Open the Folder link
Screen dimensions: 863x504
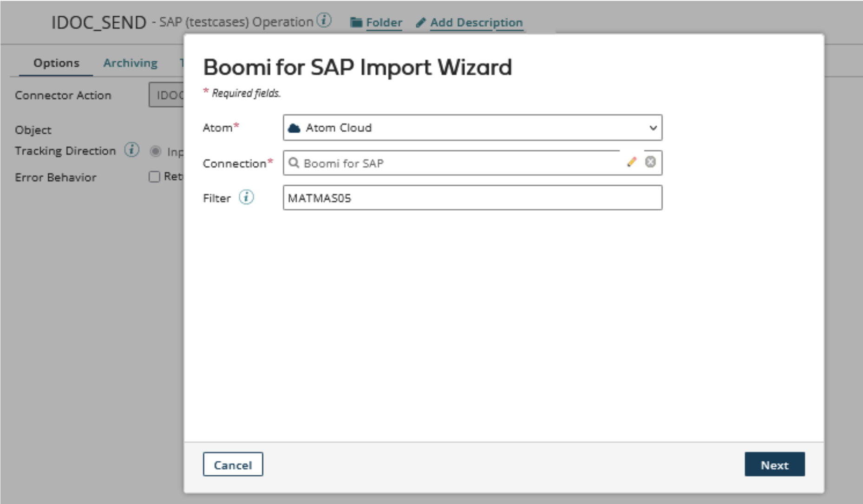point(384,22)
